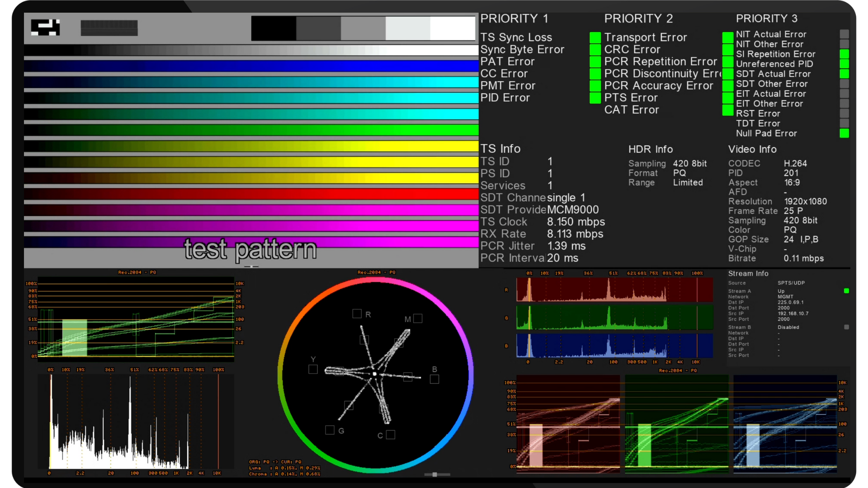The image size is (868, 488).
Task: Click the G green target box on vectorscope
Action: pos(330,430)
